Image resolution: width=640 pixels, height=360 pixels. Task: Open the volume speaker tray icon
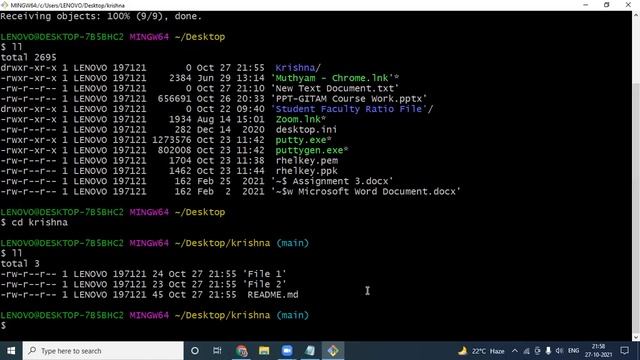click(x=559, y=351)
